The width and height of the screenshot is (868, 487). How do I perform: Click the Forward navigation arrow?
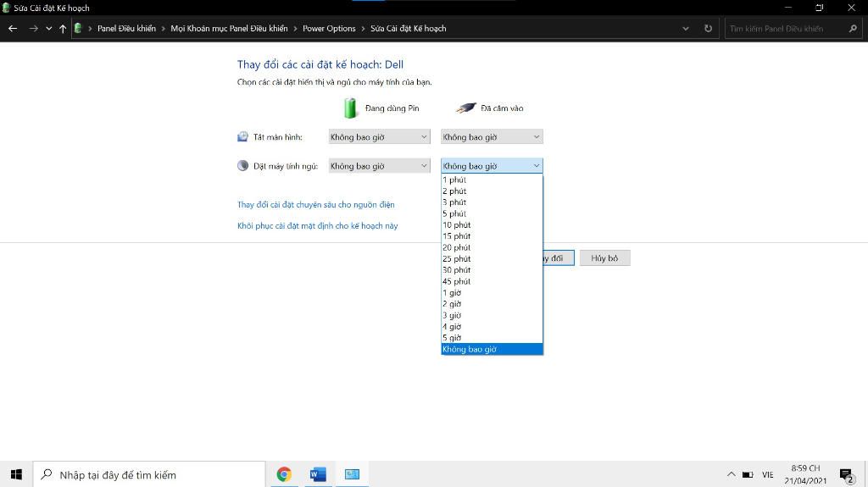(x=33, y=28)
